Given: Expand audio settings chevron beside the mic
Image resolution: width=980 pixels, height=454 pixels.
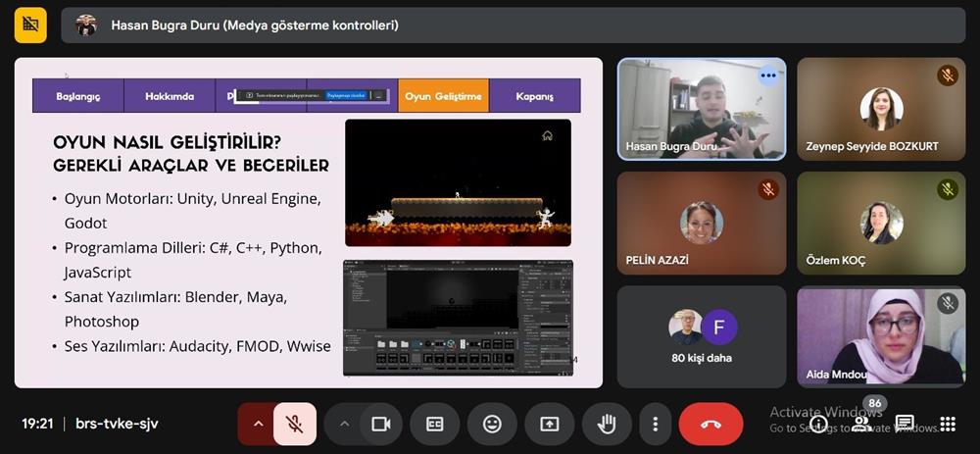Looking at the screenshot, I should (x=258, y=424).
